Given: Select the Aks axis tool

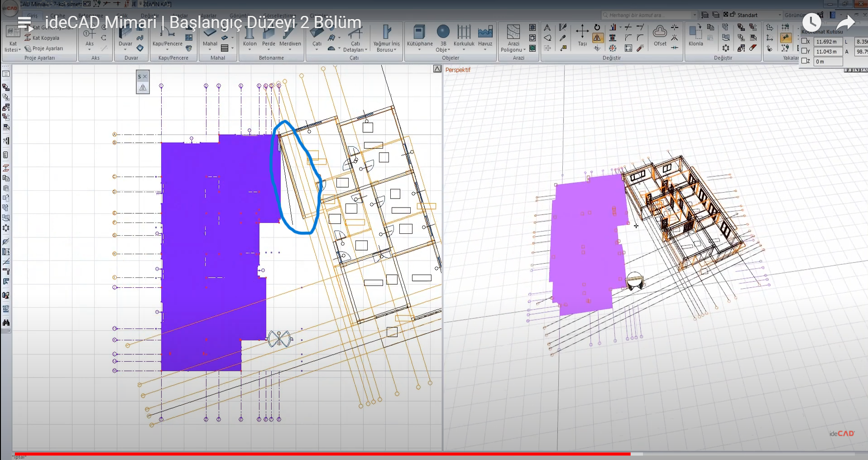Looking at the screenshot, I should click(x=90, y=35).
